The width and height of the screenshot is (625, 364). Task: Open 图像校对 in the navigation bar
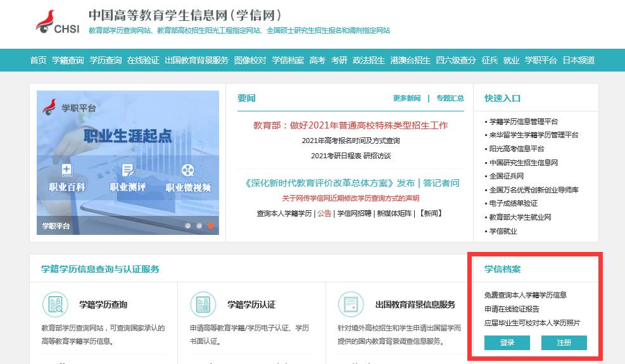click(250, 60)
